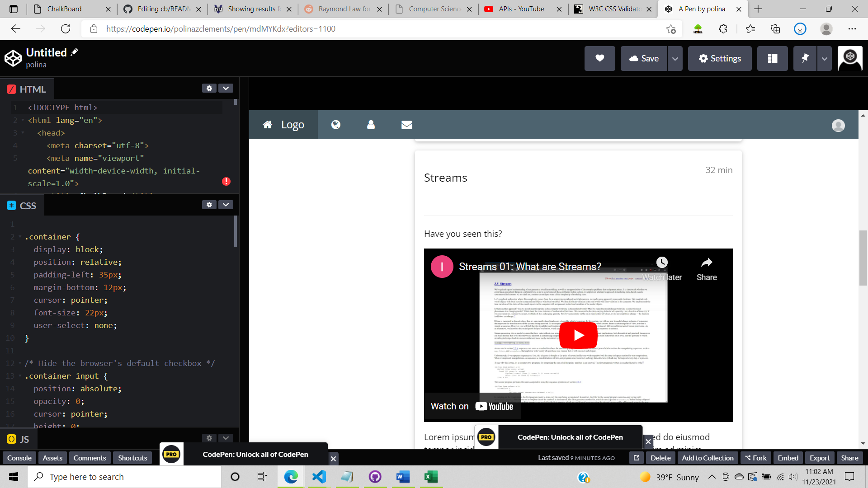Viewport: 868px width, 488px height.
Task: Click the pencil icon to edit title
Action: (x=75, y=52)
